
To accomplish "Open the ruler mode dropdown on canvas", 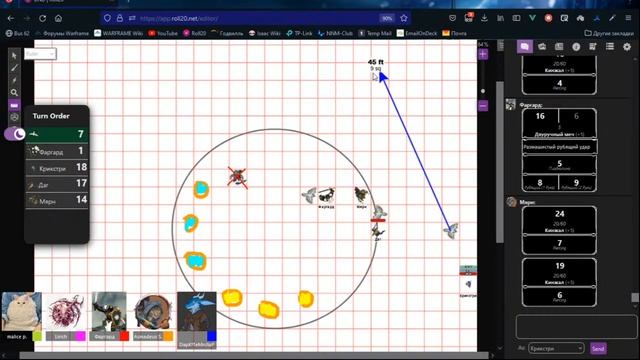I will (40, 54).
